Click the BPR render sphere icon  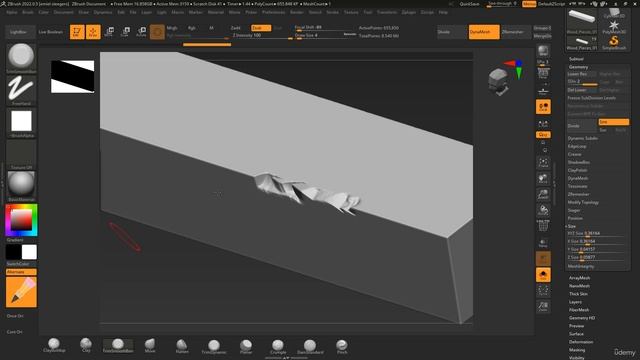click(543, 51)
